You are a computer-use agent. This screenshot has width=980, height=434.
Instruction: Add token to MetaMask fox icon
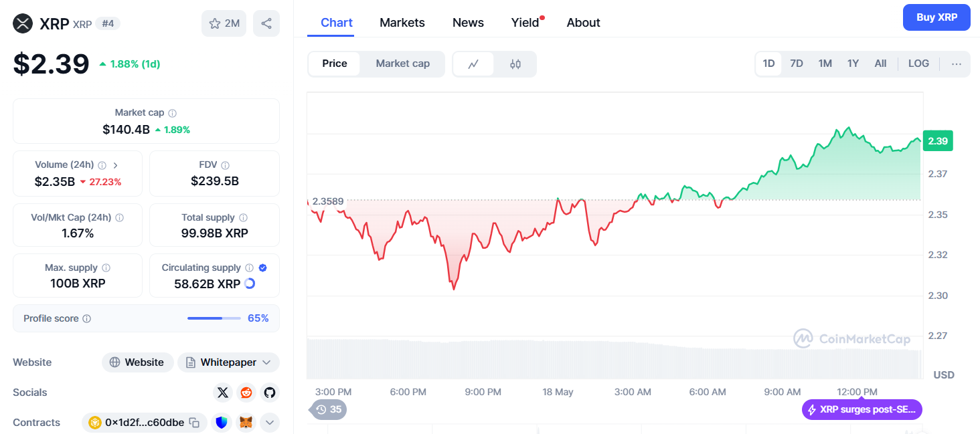pos(246,423)
